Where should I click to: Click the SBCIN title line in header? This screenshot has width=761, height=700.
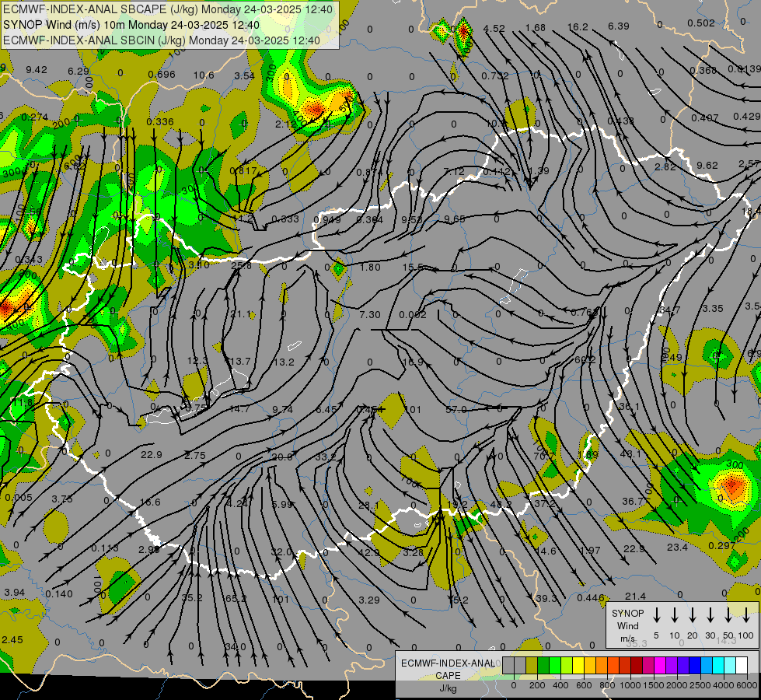(162, 40)
